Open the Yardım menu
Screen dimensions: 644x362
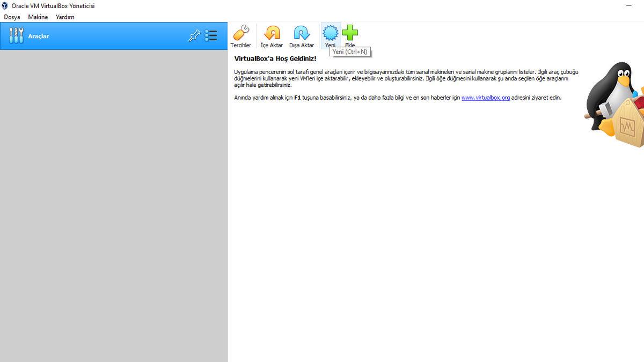(65, 17)
